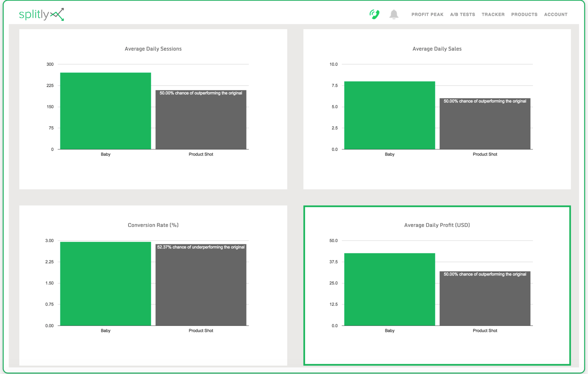The image size is (588, 374).
Task: Click the 52.37% underperforming label in Conversion Rate
Action: click(201, 247)
